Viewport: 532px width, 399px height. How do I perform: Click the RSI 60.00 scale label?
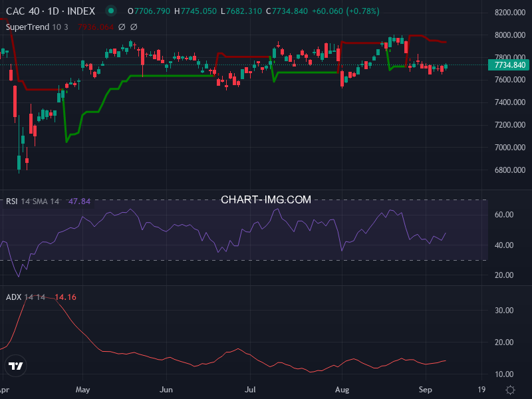tap(504, 215)
